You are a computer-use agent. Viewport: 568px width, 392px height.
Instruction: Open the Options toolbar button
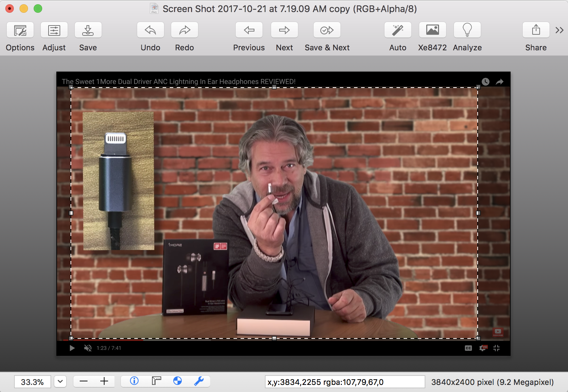pyautogui.click(x=20, y=30)
